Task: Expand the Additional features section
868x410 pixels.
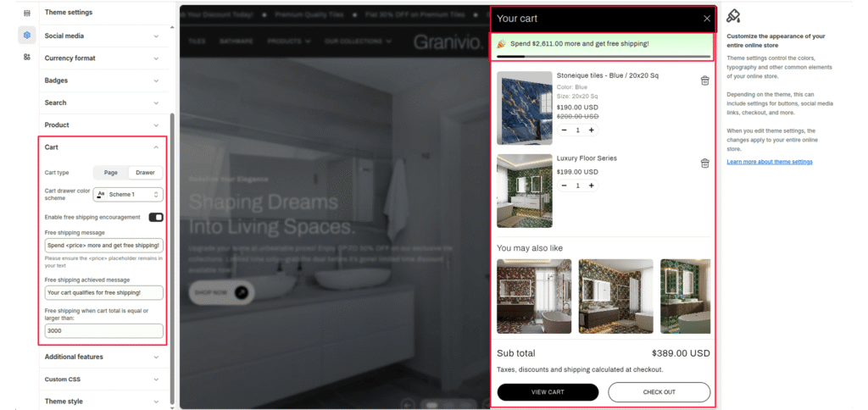Action: pos(102,357)
